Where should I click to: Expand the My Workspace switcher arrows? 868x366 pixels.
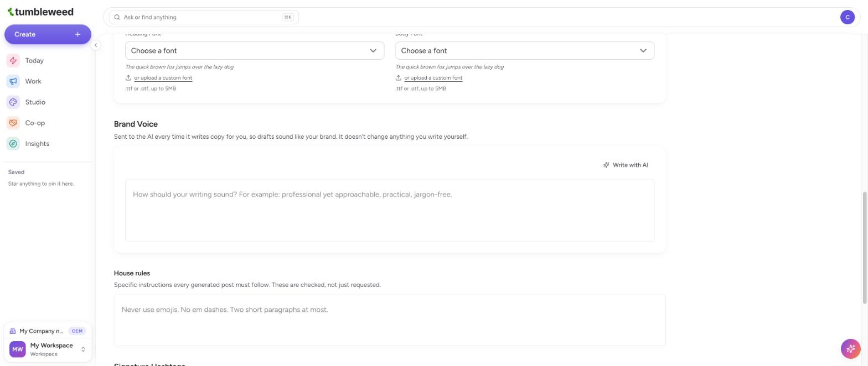83,349
